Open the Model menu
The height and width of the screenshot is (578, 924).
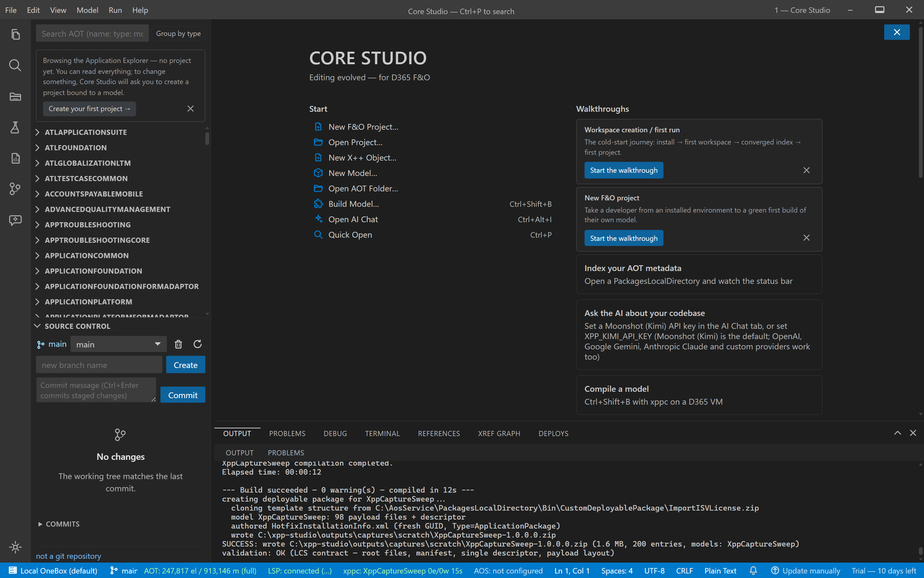[88, 10]
